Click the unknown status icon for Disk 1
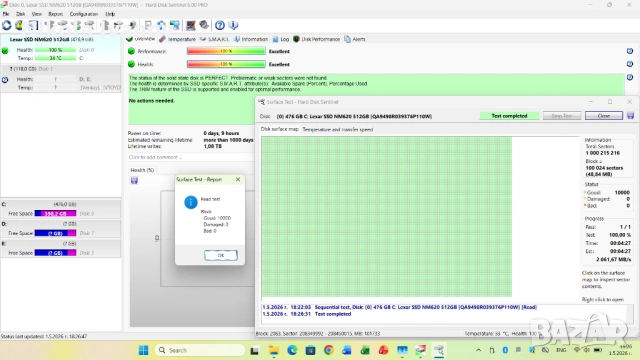The image size is (640, 360). point(5,80)
